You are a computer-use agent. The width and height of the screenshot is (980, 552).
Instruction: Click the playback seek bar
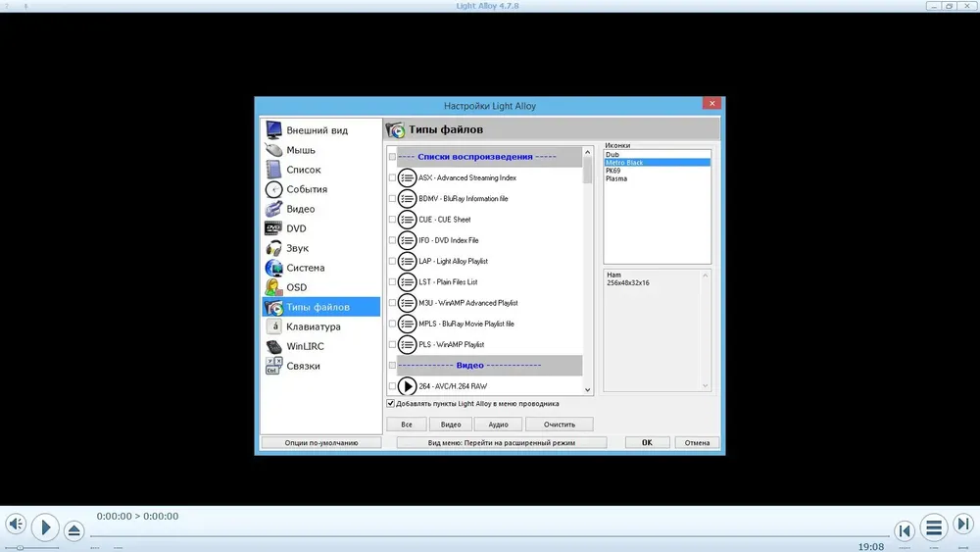pos(489,535)
